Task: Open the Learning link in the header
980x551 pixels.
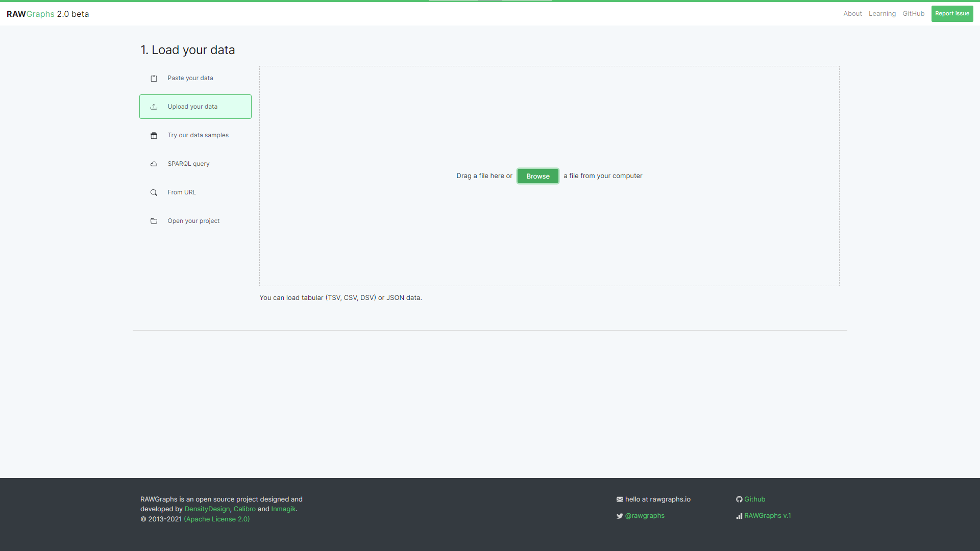Action: 882,14
